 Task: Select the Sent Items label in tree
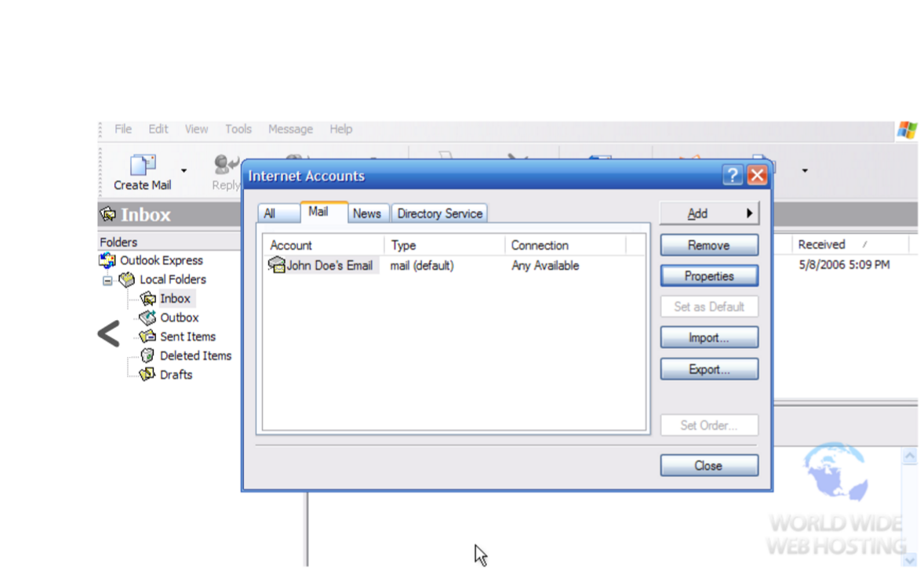click(188, 337)
